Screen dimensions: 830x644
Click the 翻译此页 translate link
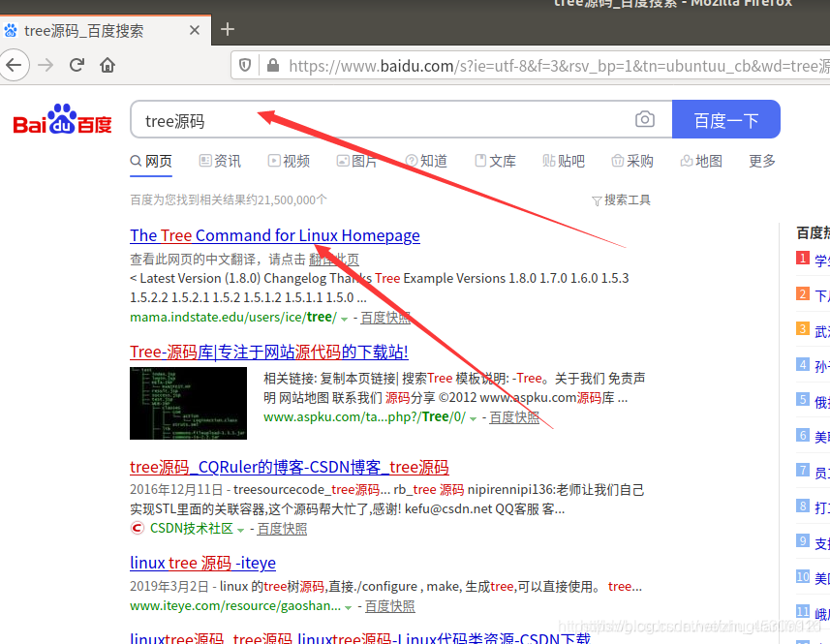coord(334,260)
